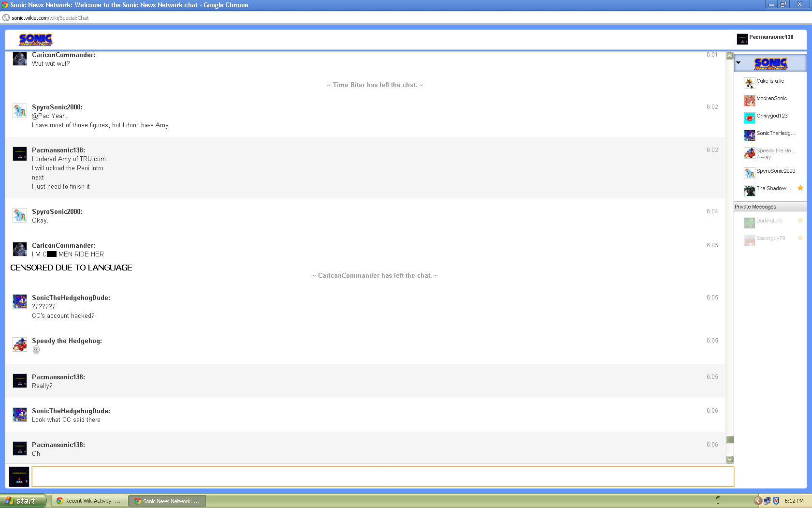Click the Sonic News Network logo in header
812x508 pixels.
pyautogui.click(x=36, y=40)
